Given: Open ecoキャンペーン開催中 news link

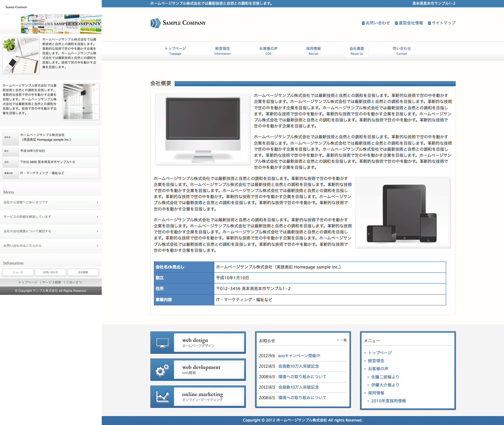Looking at the screenshot, I should click(299, 356).
